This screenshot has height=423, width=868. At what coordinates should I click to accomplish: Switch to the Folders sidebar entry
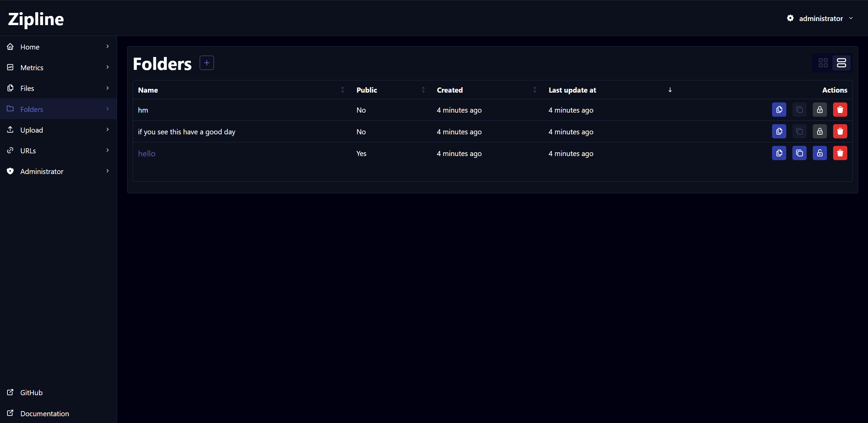[x=32, y=109]
